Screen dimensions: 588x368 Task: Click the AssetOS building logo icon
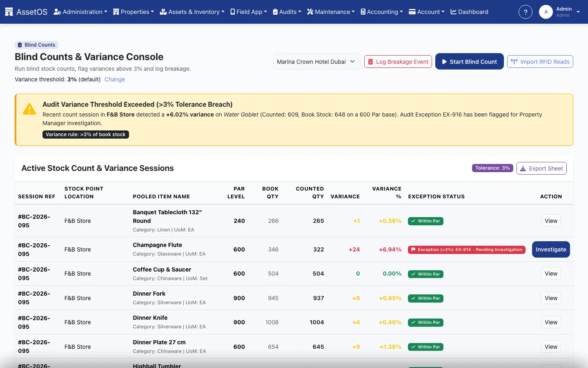point(9,12)
